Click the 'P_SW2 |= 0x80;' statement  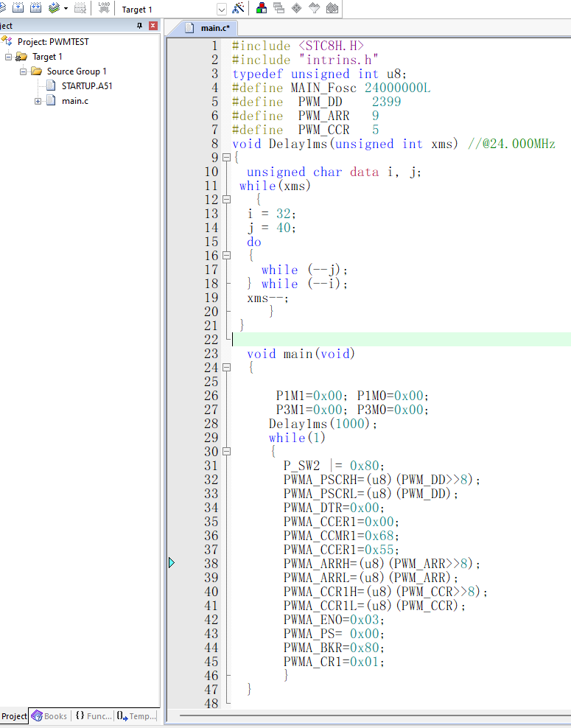click(x=334, y=466)
